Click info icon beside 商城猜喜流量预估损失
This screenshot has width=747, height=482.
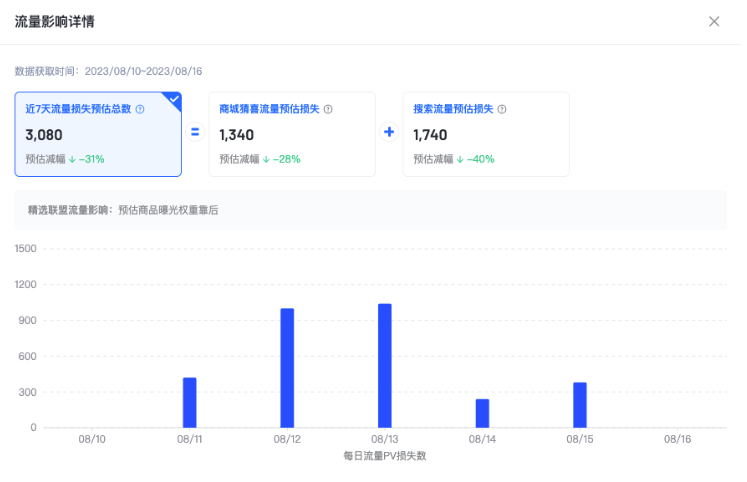tap(328, 109)
